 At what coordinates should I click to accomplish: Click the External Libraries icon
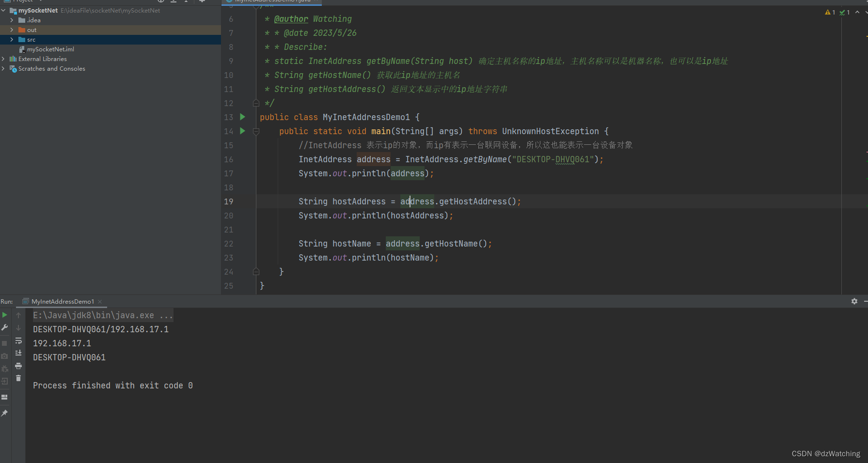click(13, 59)
